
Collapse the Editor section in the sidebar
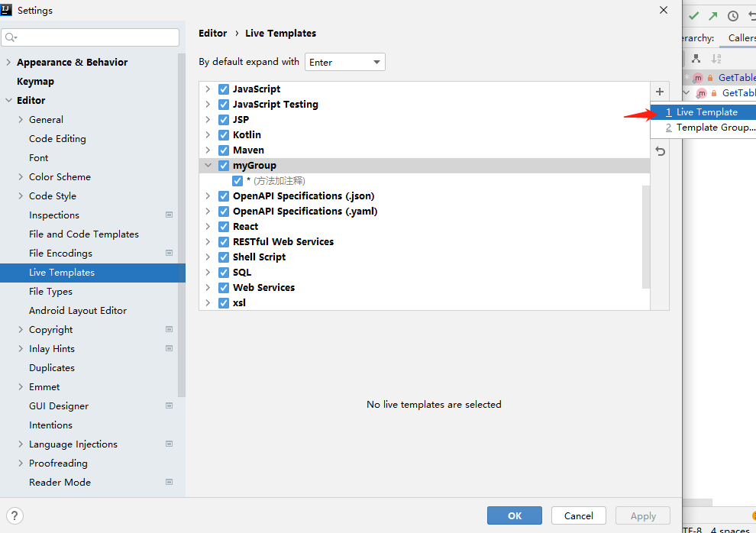(x=8, y=100)
